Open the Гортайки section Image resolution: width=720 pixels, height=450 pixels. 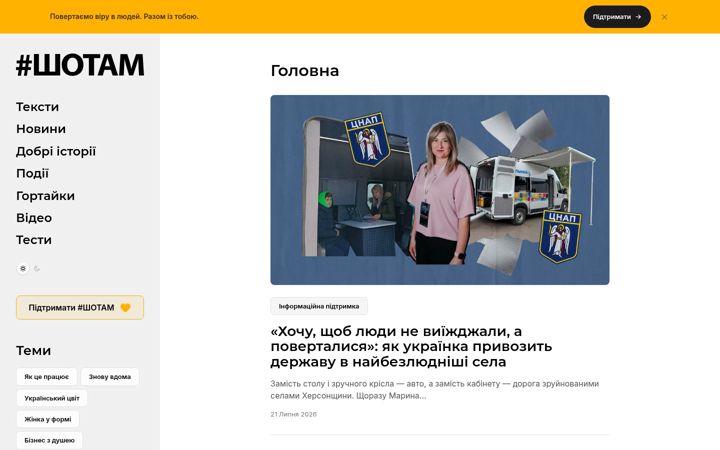(45, 196)
